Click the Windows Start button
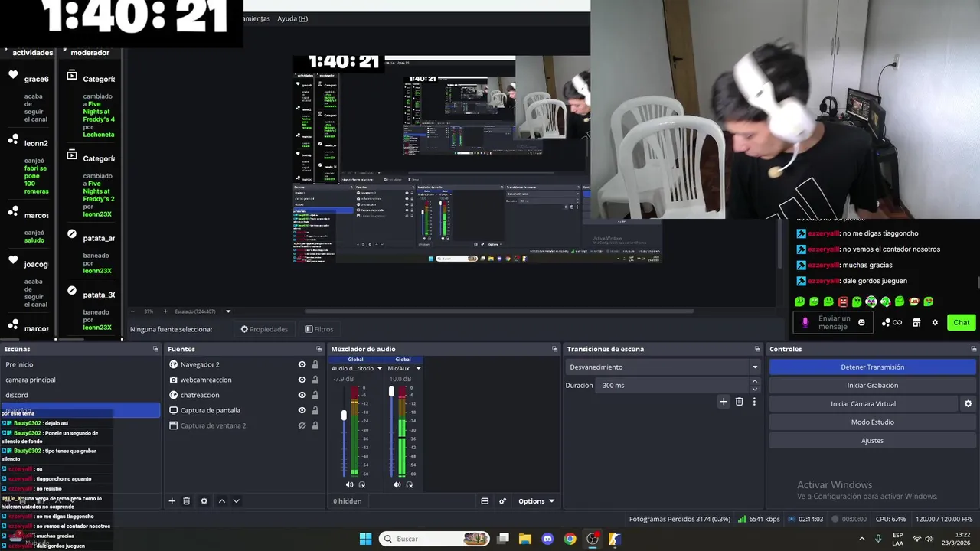 [x=365, y=539]
